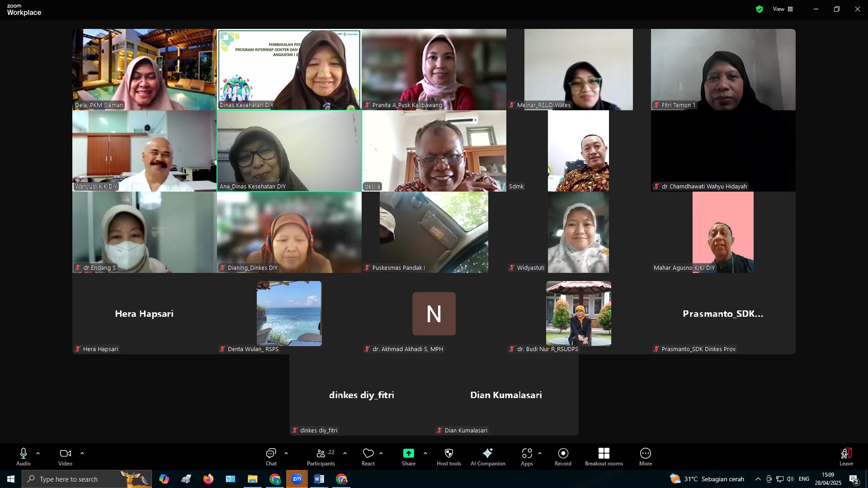This screenshot has width=868, height=488.
Task: Open Host tools shield menu
Action: (x=449, y=457)
